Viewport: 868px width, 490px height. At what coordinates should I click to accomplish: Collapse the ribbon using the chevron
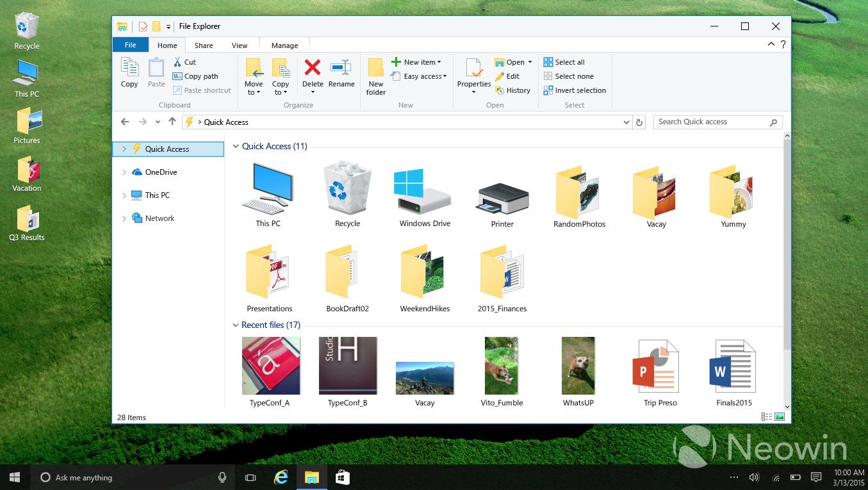click(x=771, y=45)
